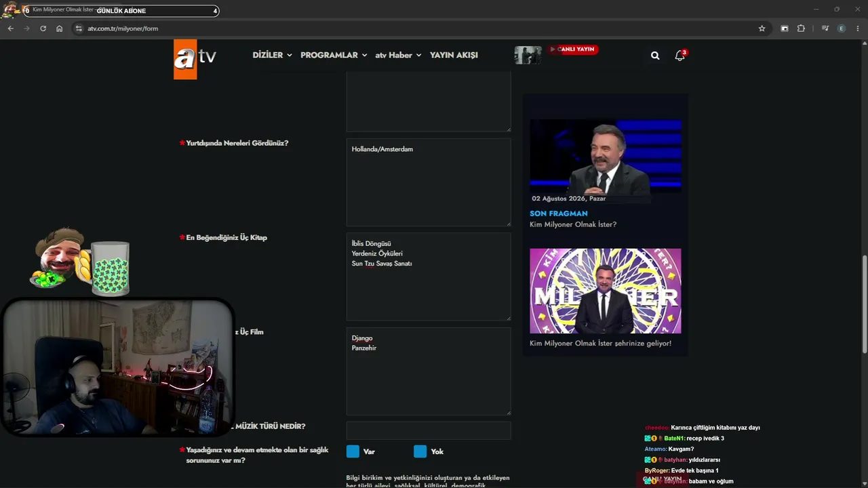Viewport: 868px width, 488px height.
Task: Click the chat message 'yıldızlararsı'
Action: click(704, 460)
